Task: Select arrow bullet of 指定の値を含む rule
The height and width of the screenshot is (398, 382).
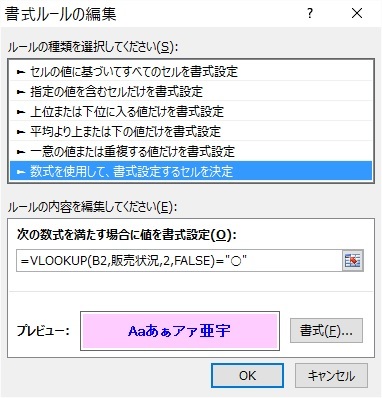Action: point(21,92)
